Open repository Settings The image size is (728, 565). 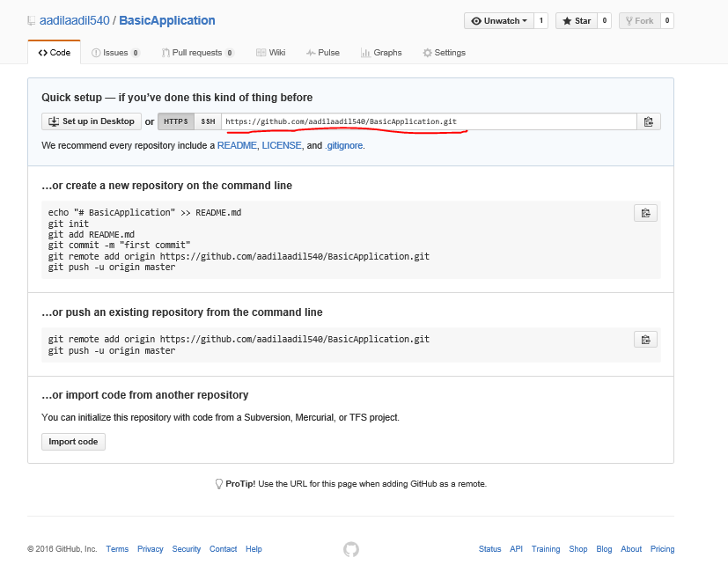(444, 52)
